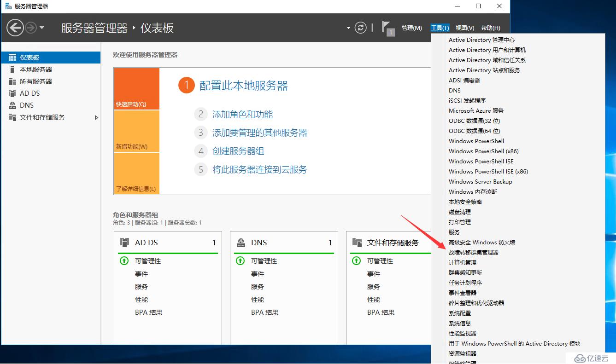Image resolution: width=616 pixels, height=364 pixels.
Task: Click green status icon in DNS tile
Action: (x=240, y=261)
